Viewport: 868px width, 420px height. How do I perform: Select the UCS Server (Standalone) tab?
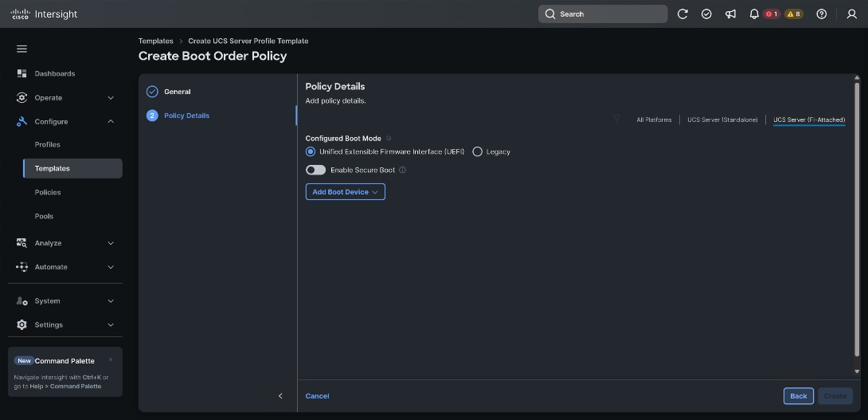(x=722, y=120)
